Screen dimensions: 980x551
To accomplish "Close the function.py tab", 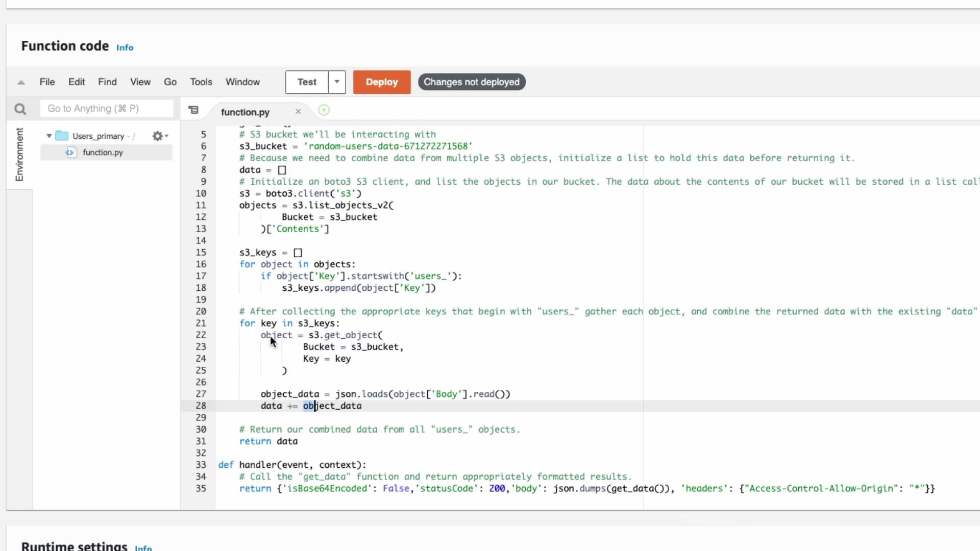I will [298, 112].
